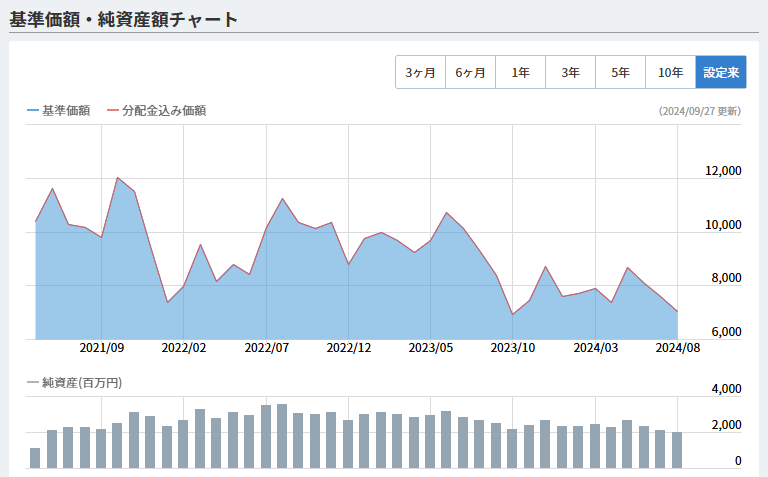Image resolution: width=768 pixels, height=477 pixels.
Task: Click the 4,000 net asset axis value
Action: (x=726, y=389)
